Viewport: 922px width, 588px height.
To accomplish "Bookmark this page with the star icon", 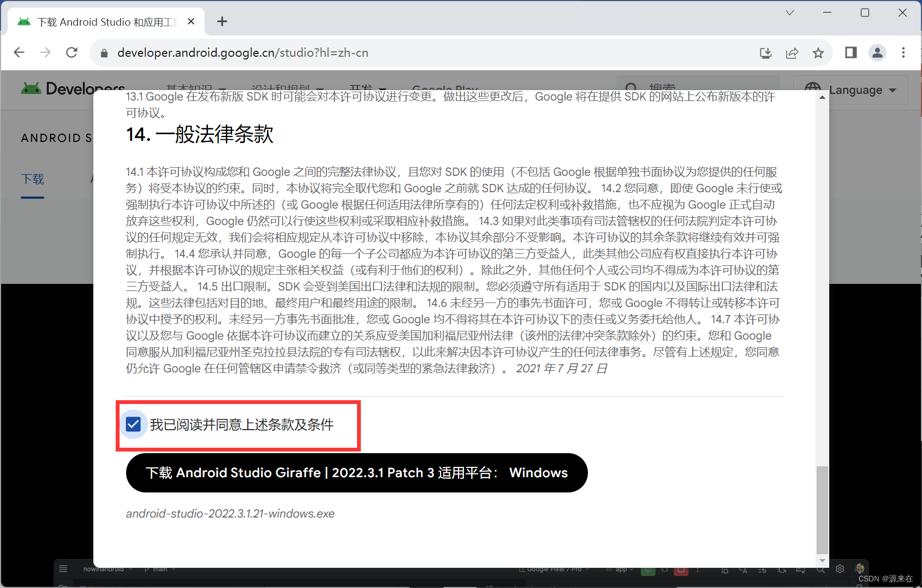I will [x=818, y=53].
